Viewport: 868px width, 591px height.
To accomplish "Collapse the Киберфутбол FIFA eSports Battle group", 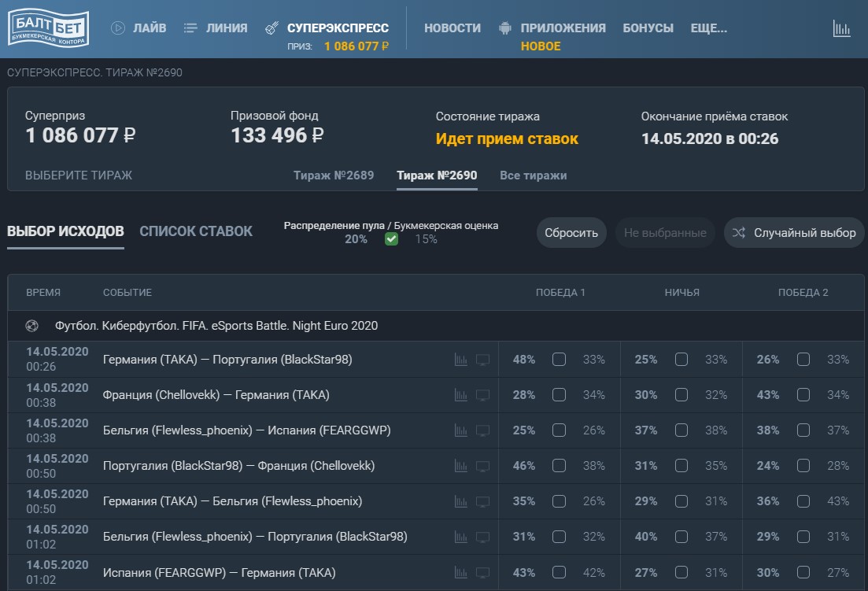I will pos(216,326).
